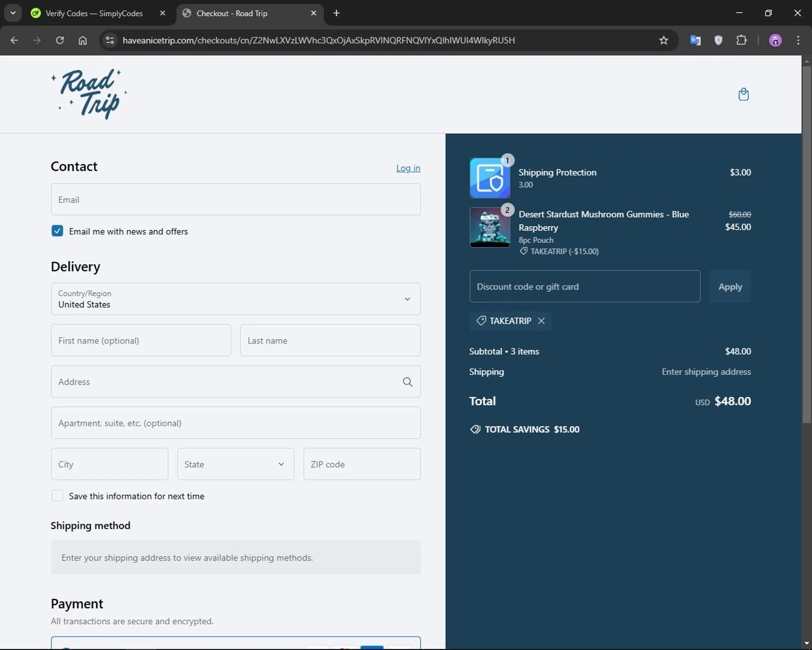Open the Extensions puzzle menu

(742, 40)
